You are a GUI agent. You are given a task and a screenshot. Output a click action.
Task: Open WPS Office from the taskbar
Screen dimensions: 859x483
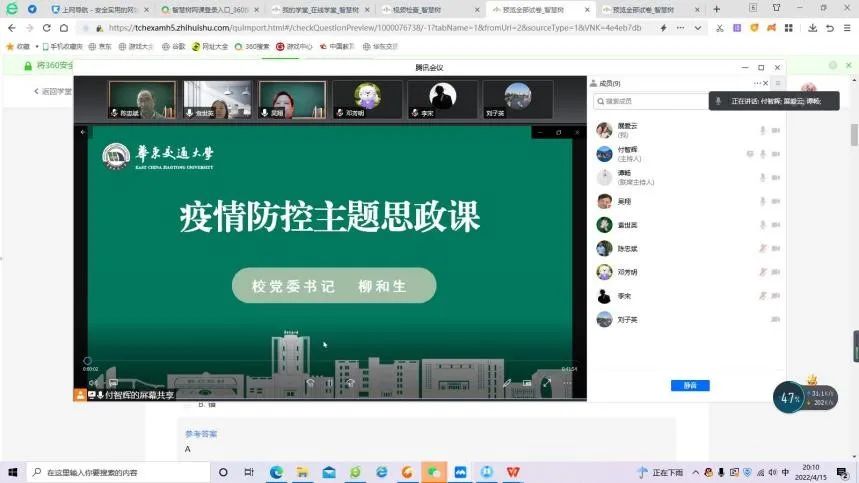click(x=512, y=471)
